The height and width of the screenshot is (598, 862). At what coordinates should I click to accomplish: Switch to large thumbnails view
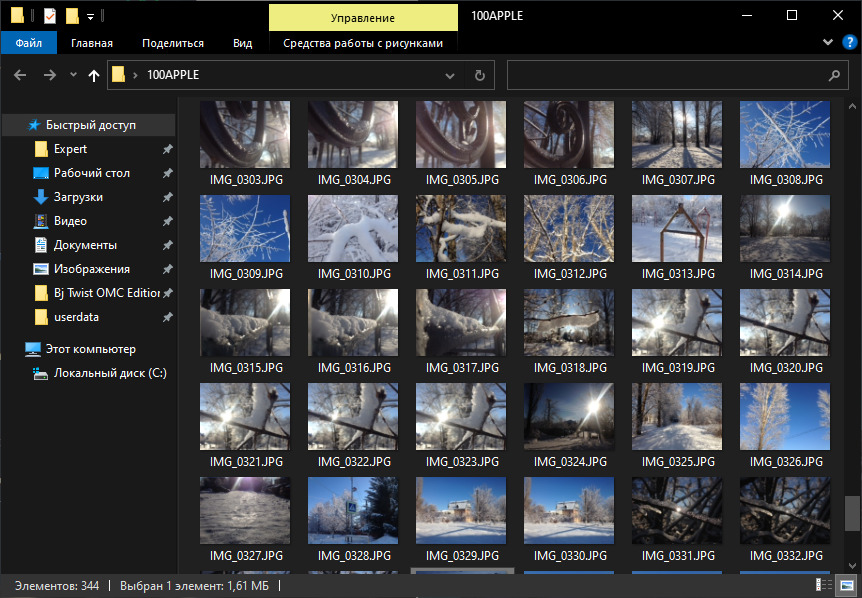(x=846, y=586)
